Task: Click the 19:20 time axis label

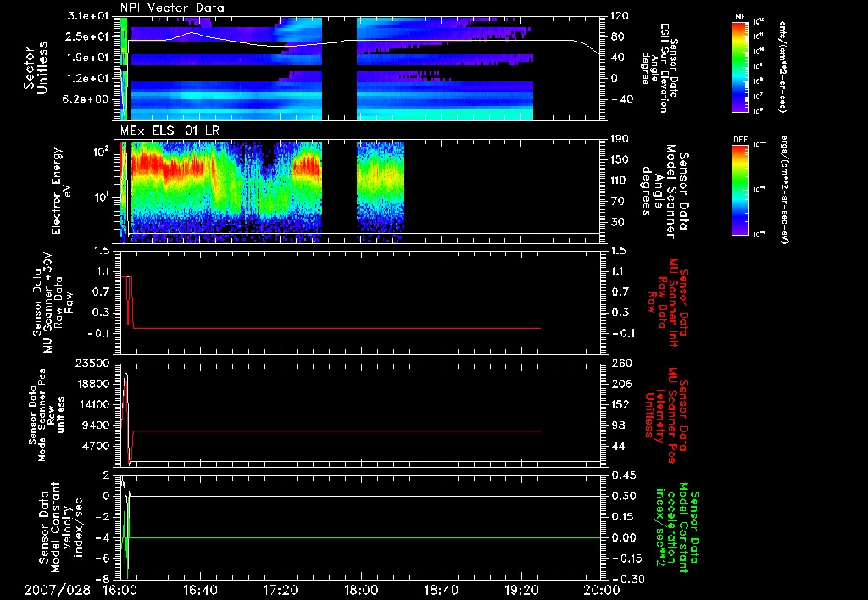Action: (x=521, y=590)
